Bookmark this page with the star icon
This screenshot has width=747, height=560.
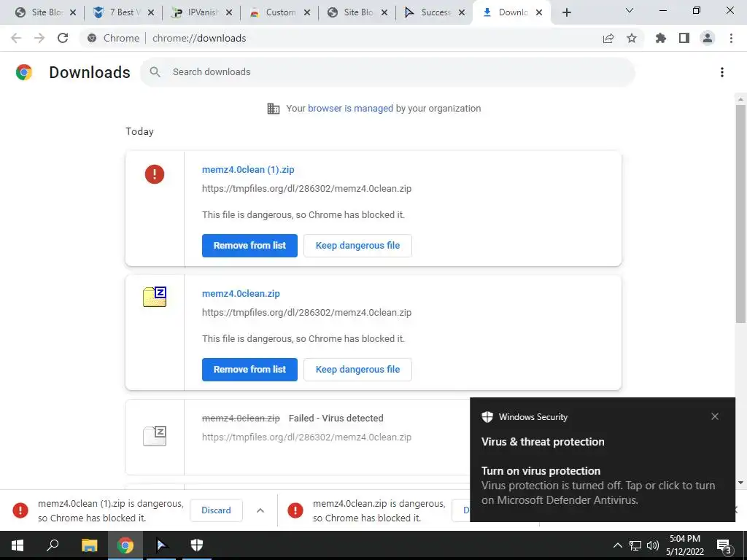pyautogui.click(x=632, y=38)
